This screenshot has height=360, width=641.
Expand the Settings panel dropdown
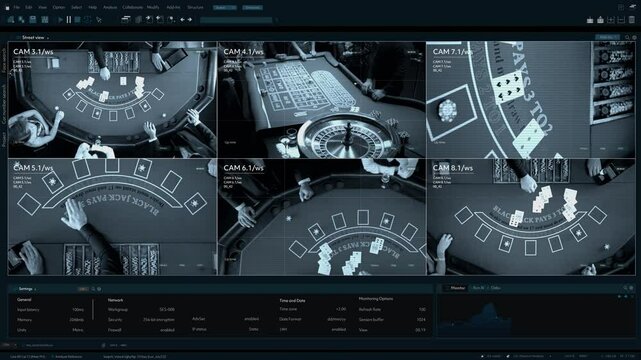coord(36,289)
